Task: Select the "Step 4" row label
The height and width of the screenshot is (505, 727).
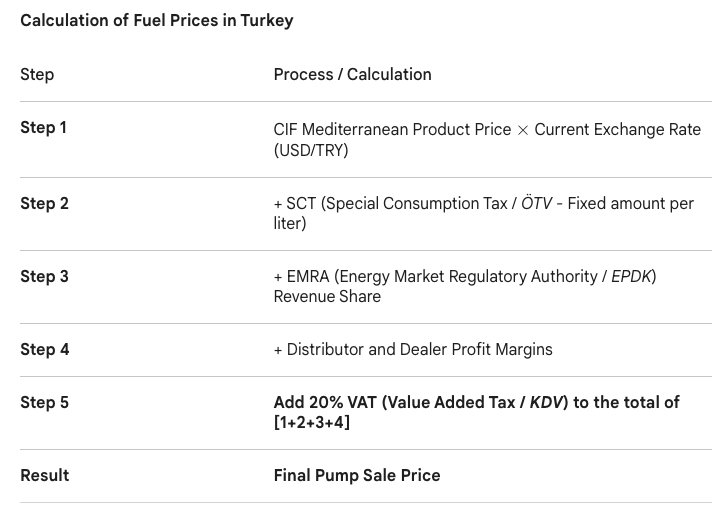Action: click(44, 350)
